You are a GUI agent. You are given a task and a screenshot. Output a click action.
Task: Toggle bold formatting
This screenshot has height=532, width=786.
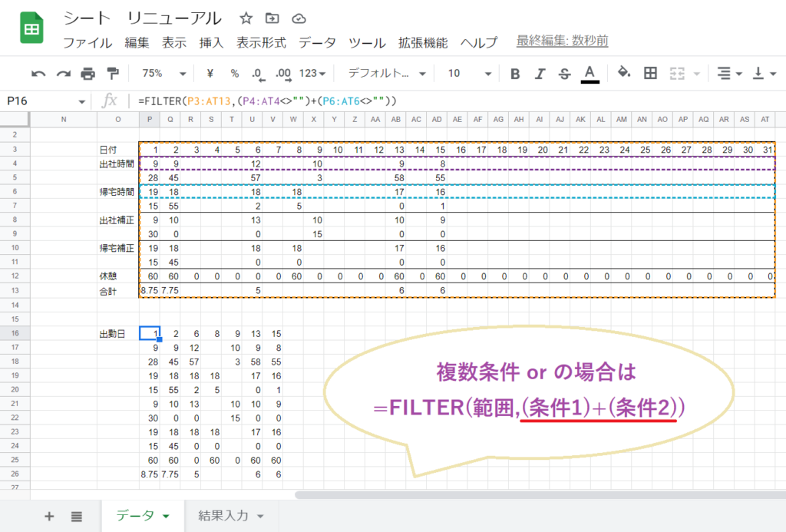514,73
